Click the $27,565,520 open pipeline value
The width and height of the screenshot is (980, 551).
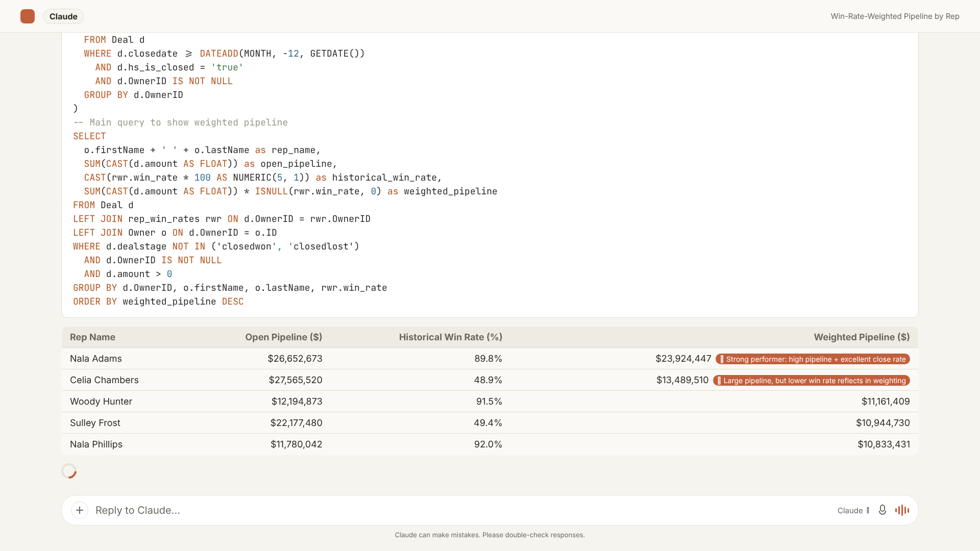click(296, 380)
